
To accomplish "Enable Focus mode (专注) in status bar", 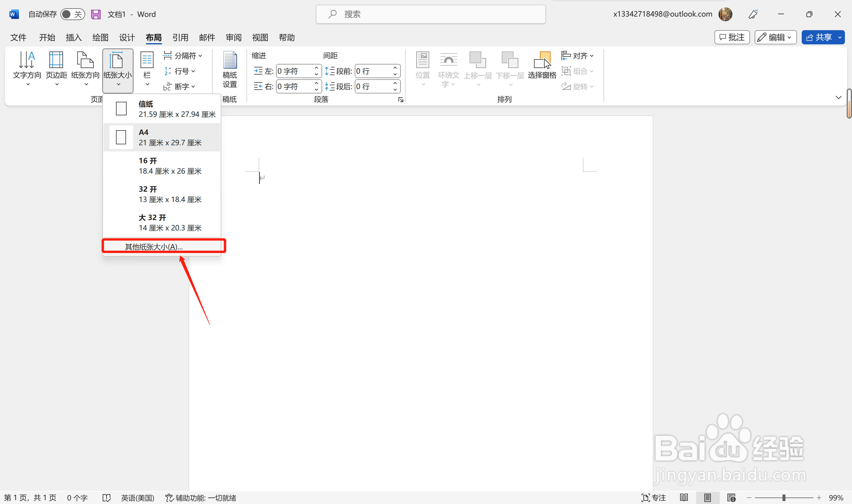I will pos(654,498).
